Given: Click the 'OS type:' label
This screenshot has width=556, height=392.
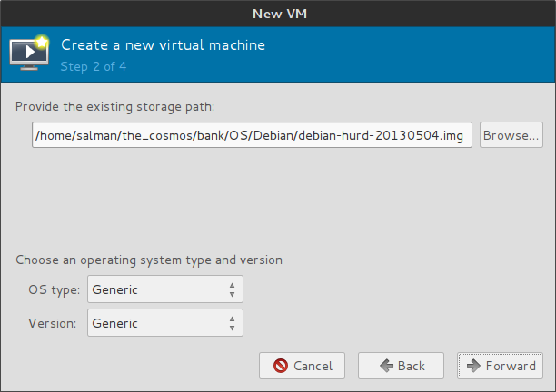Looking at the screenshot, I should click(55, 290).
